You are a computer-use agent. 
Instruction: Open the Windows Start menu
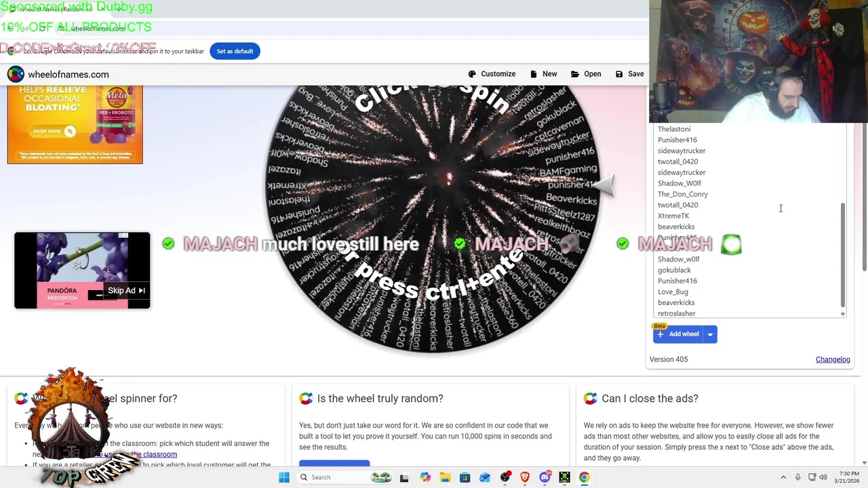(x=284, y=477)
